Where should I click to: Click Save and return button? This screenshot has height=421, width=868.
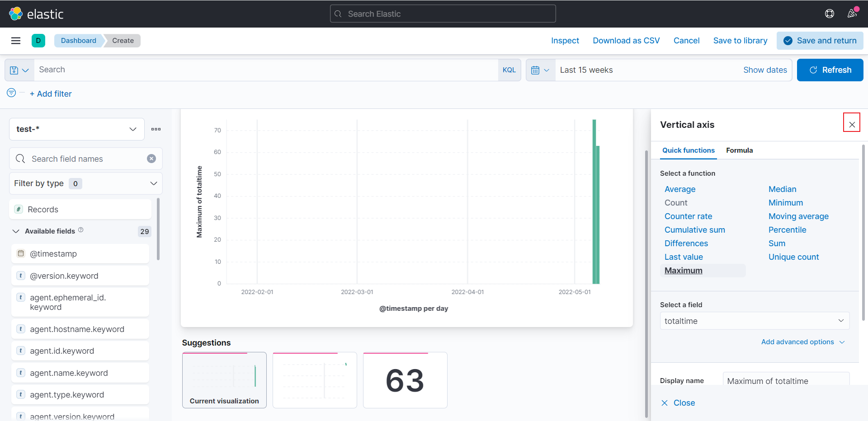[820, 41]
